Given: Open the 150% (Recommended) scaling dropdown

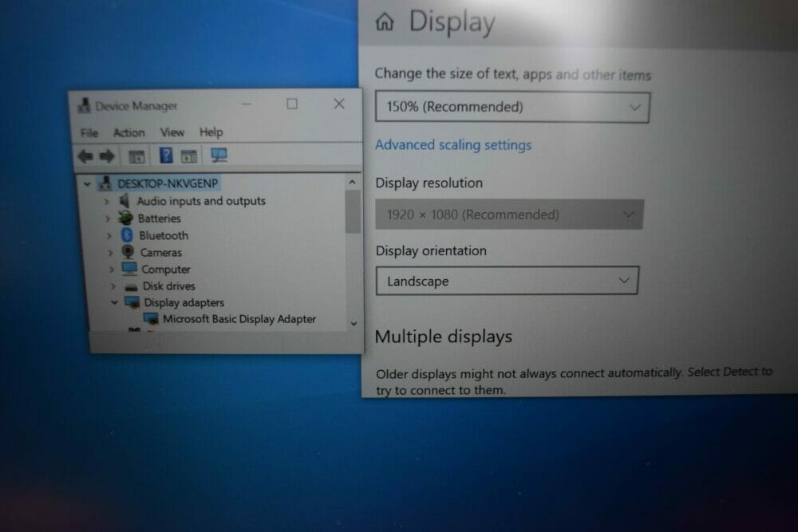Looking at the screenshot, I should 512,107.
